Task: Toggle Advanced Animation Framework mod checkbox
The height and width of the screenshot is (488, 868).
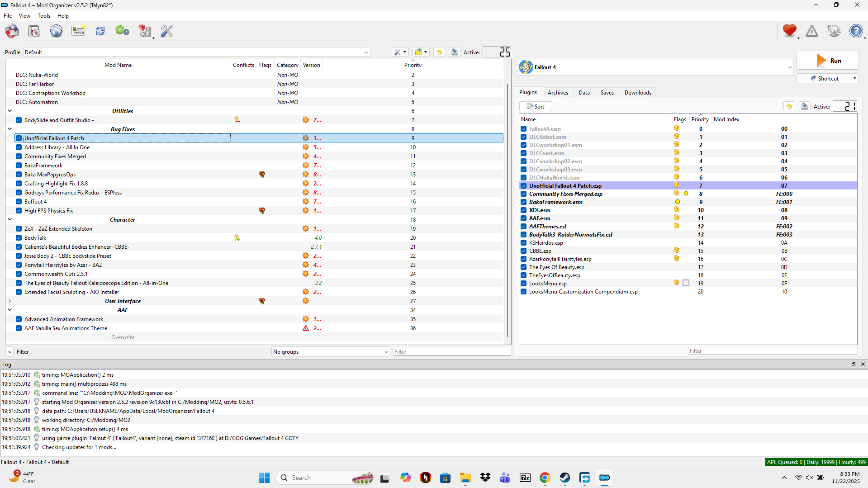Action: click(19, 319)
